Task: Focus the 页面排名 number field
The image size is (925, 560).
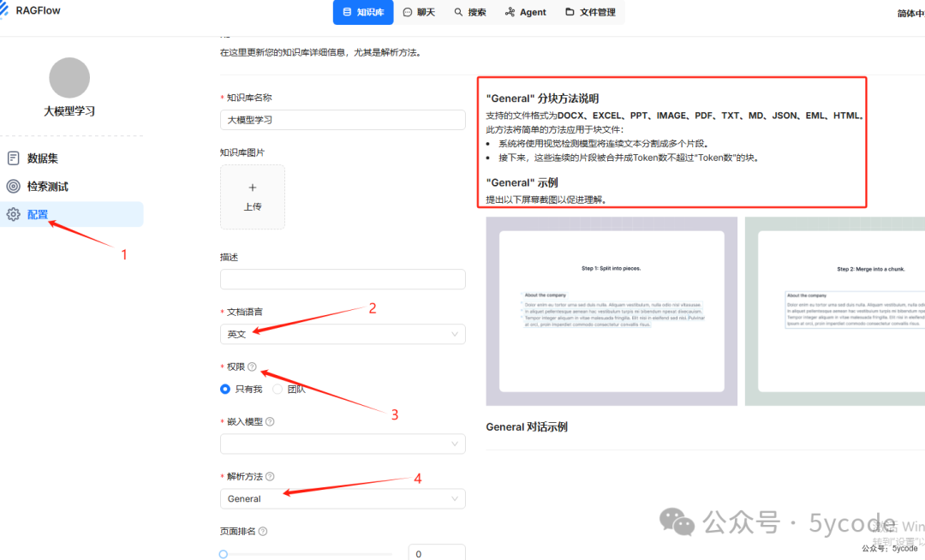Action: (437, 553)
